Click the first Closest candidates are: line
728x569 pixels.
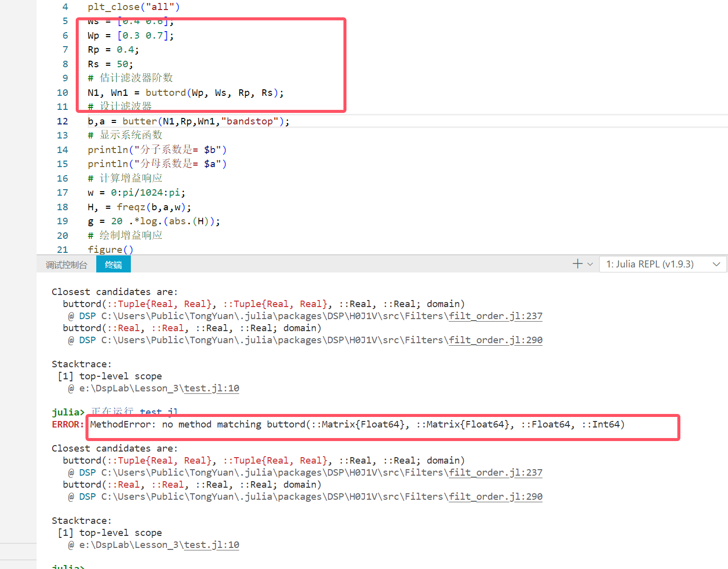(115, 292)
